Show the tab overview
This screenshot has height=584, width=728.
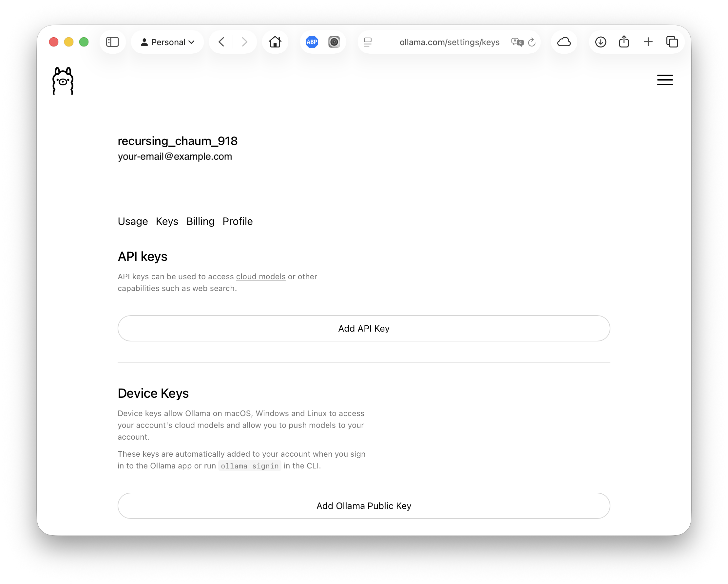pyautogui.click(x=672, y=42)
